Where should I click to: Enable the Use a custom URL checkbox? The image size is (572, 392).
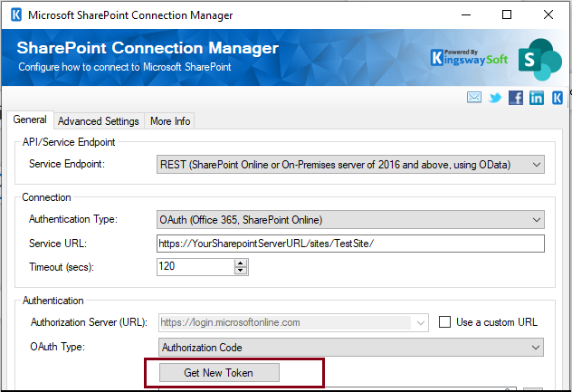coord(444,322)
